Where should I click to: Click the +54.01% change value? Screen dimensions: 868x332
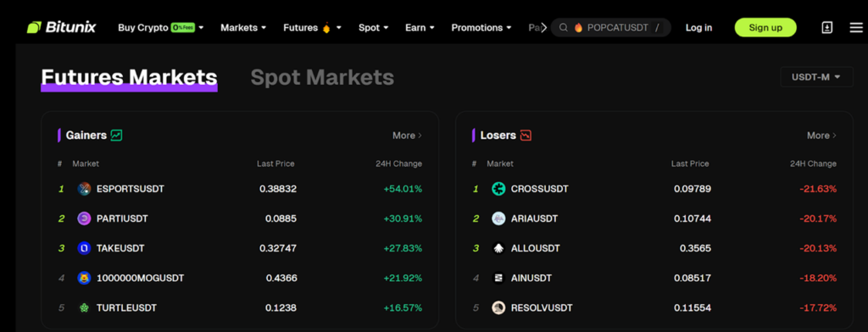403,189
